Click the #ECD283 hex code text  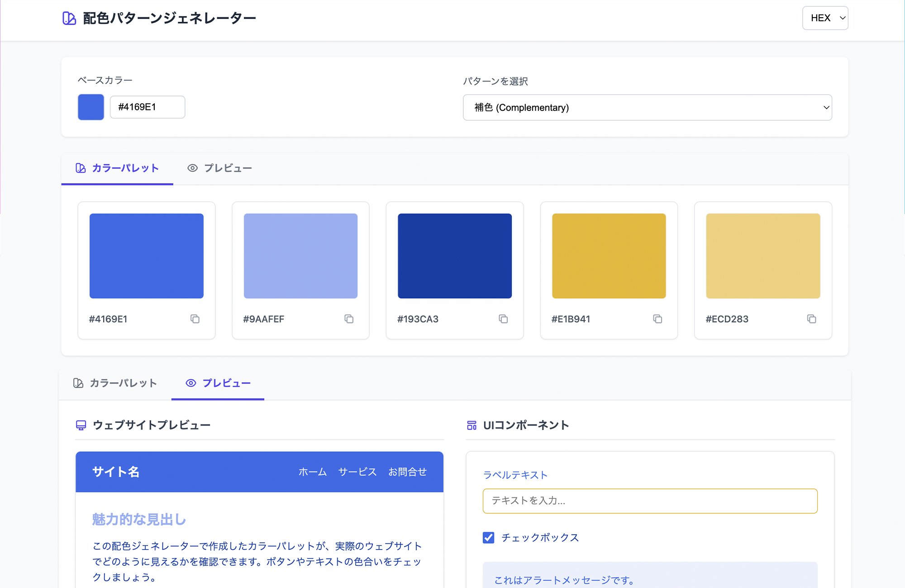pos(727,319)
